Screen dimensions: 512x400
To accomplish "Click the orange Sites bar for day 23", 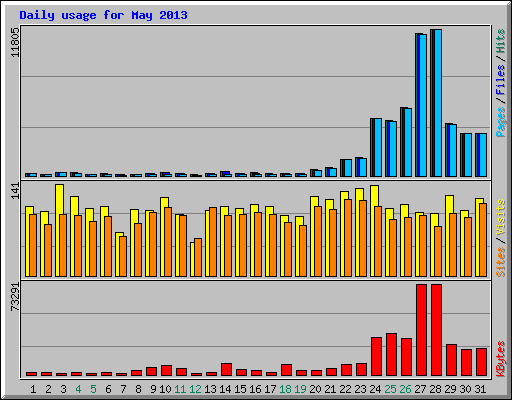I will coord(363,238).
